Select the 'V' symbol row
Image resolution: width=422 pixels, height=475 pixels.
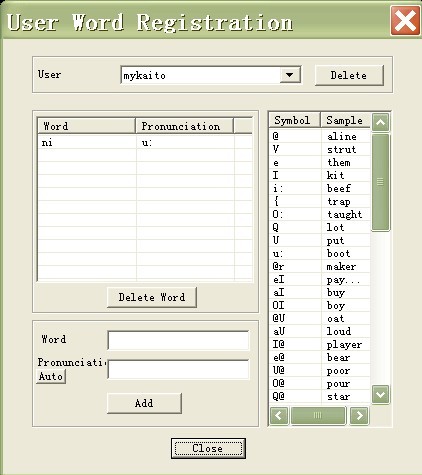[320, 149]
